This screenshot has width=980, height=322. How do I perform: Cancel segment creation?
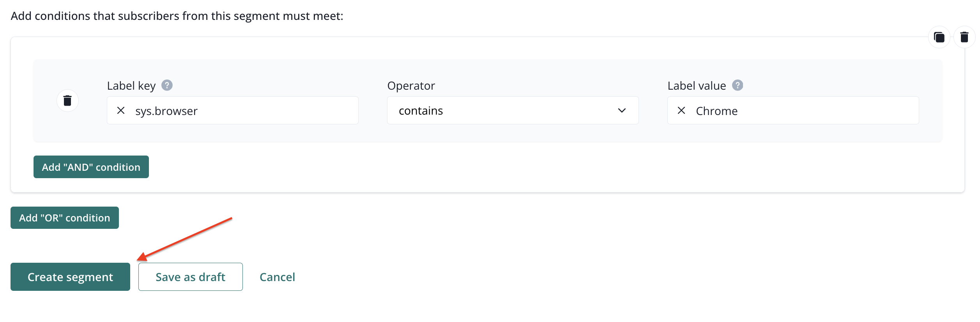(x=277, y=277)
